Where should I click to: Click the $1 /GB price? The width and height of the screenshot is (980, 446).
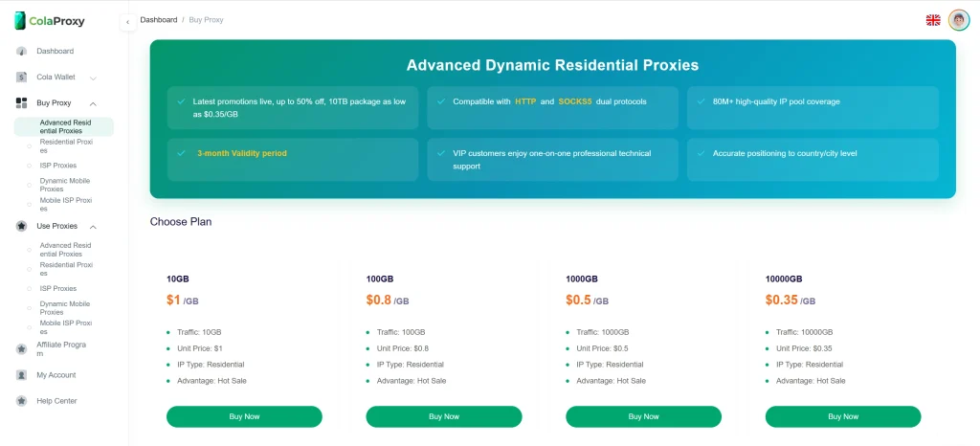point(183,301)
